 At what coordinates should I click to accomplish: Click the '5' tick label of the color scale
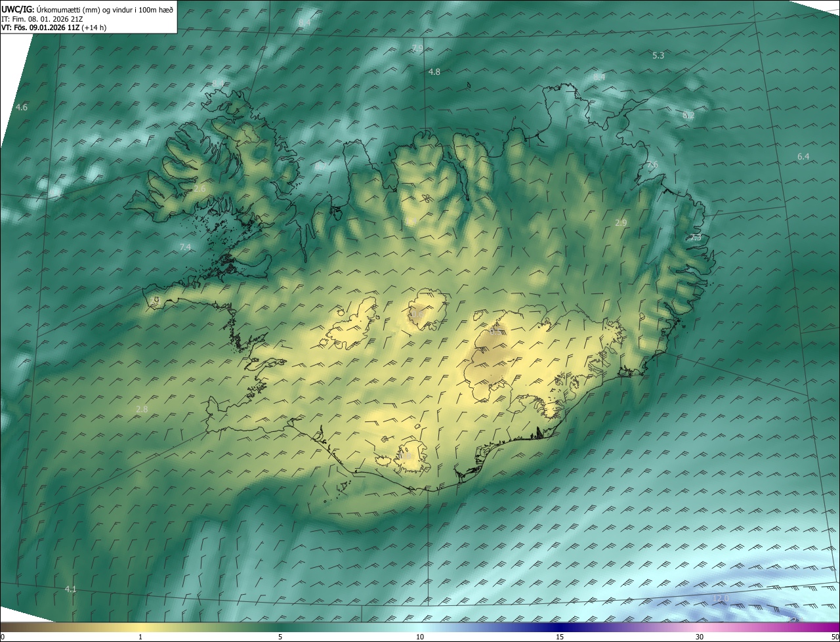click(x=280, y=637)
